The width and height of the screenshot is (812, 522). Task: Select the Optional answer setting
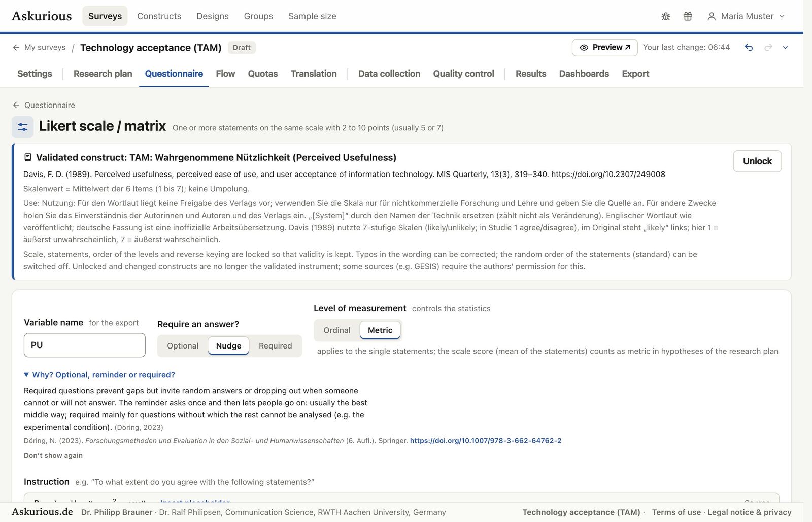183,346
